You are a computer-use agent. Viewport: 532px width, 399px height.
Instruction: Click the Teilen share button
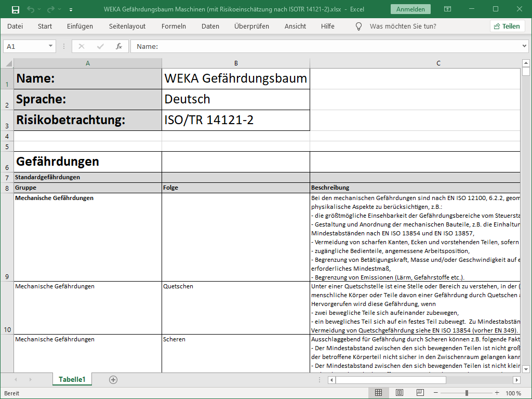click(x=507, y=26)
